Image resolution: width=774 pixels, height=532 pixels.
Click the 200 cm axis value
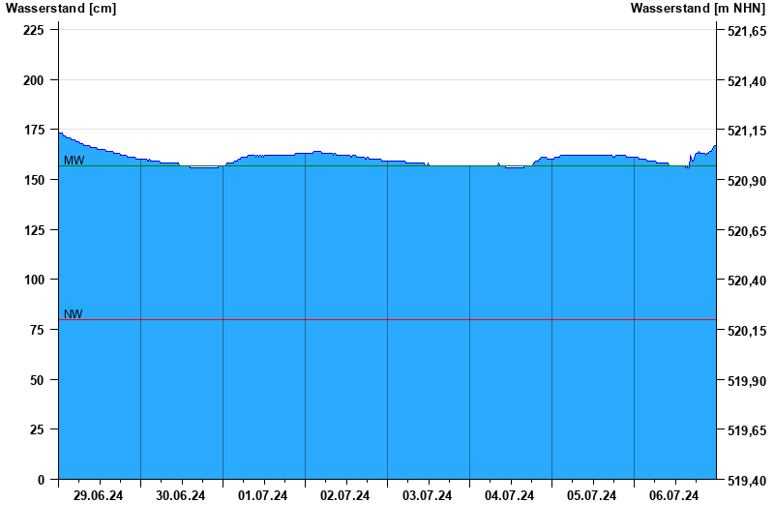34,80
